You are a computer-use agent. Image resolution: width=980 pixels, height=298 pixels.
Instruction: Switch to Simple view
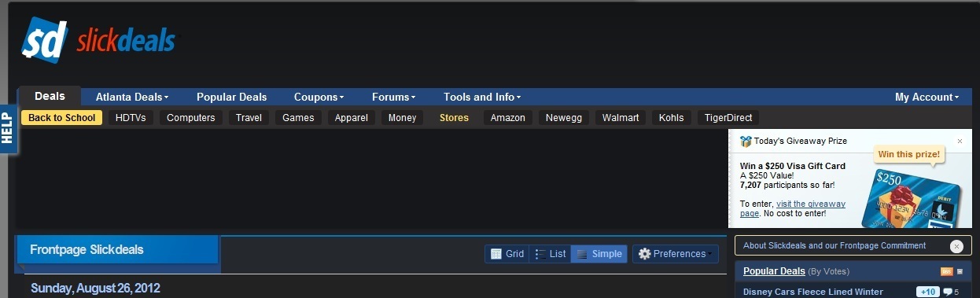[x=599, y=254]
